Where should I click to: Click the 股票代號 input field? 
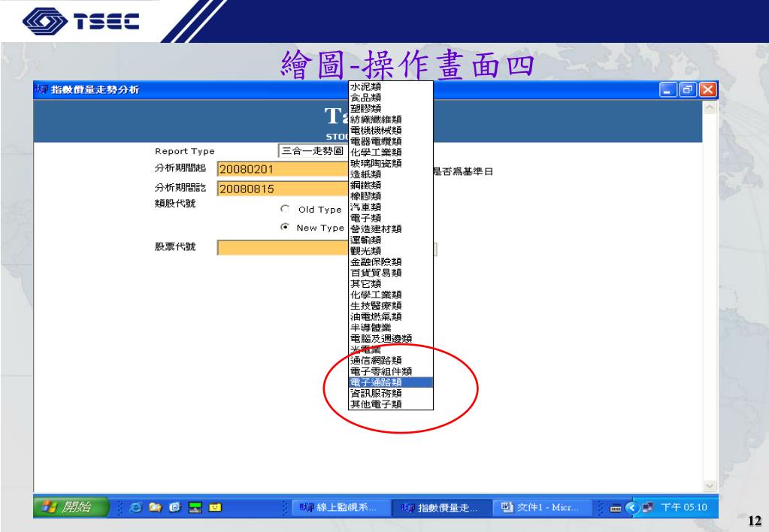point(283,248)
